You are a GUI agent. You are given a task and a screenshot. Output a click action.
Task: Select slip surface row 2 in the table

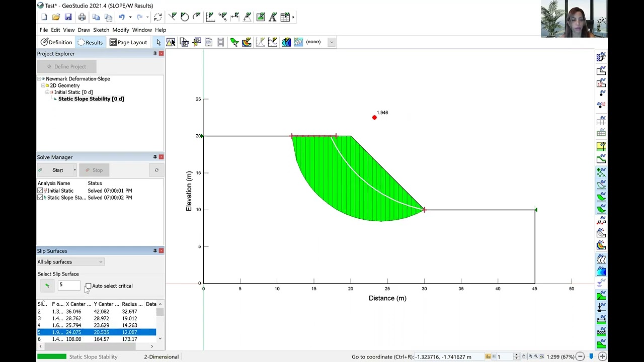coord(97,312)
